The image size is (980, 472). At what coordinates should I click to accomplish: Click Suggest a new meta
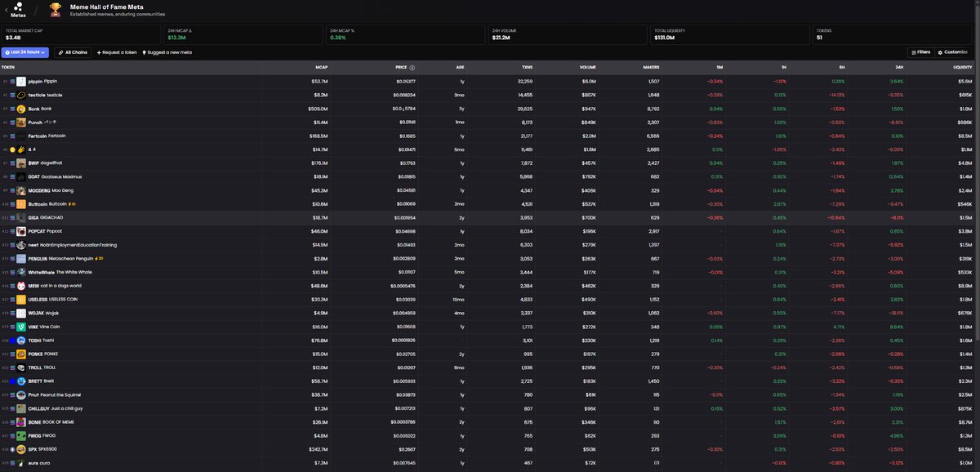tap(167, 52)
